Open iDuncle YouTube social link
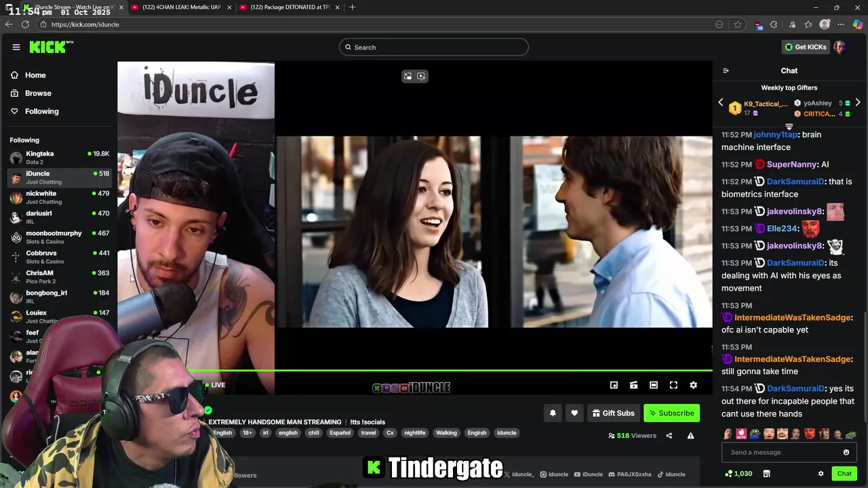 (588, 474)
